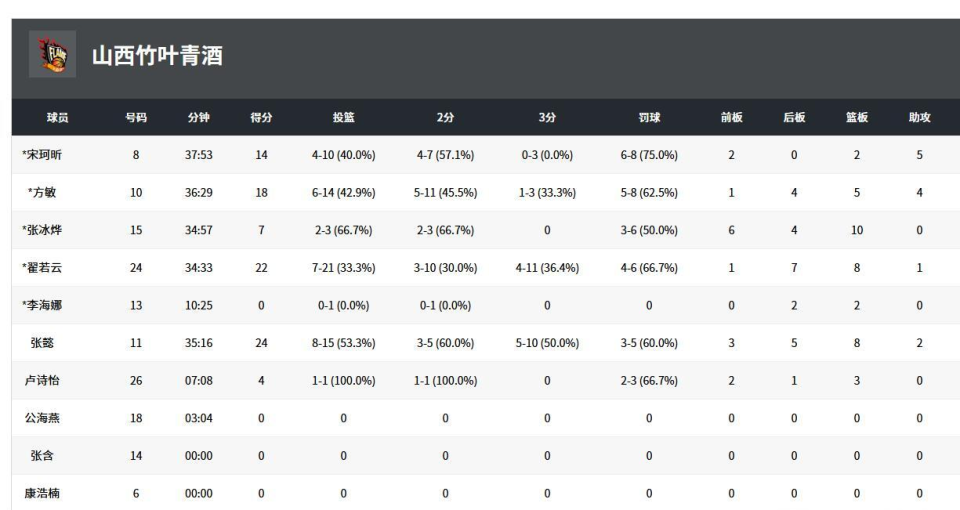Click the 篮板 column header
The width and height of the screenshot is (960, 510).
pyautogui.click(x=857, y=118)
